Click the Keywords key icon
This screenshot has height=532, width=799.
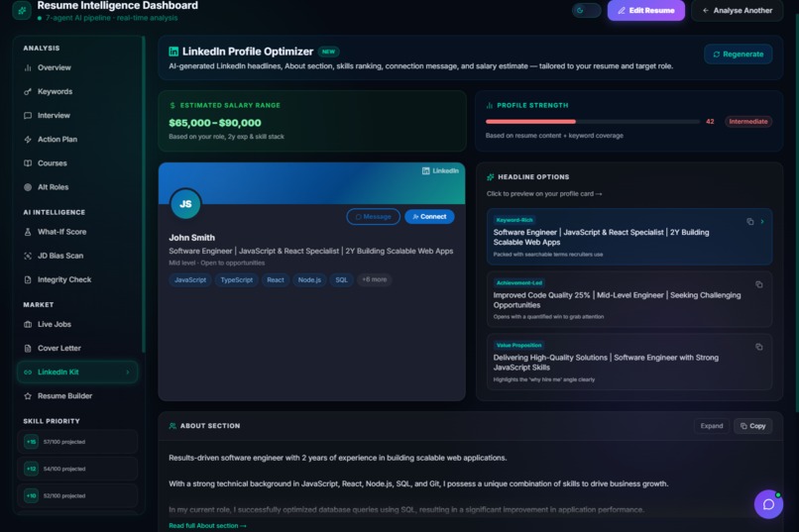click(x=28, y=91)
